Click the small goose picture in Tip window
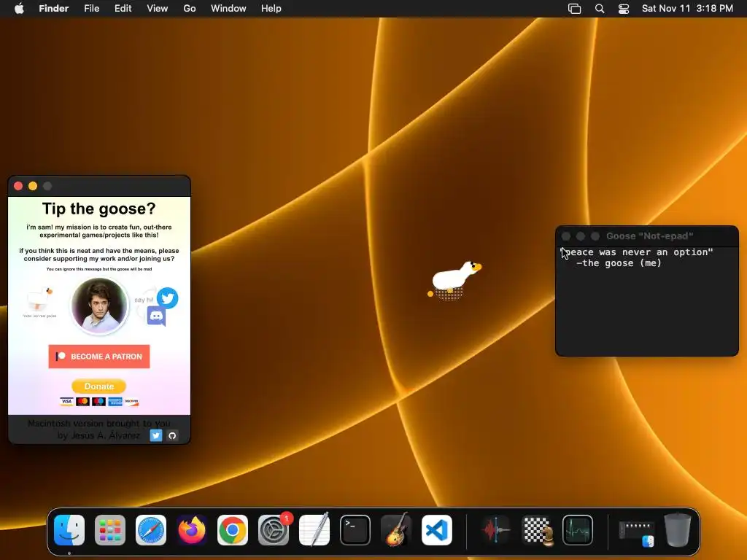This screenshot has height=560, width=747. (40, 299)
